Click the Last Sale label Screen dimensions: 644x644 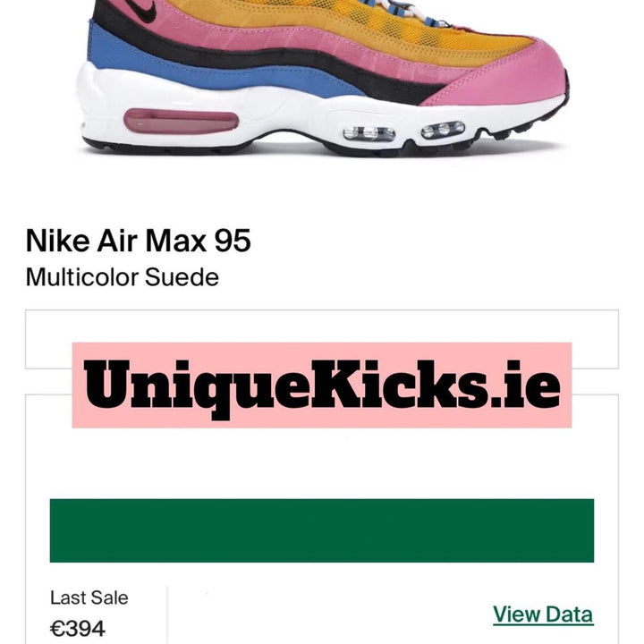89,597
